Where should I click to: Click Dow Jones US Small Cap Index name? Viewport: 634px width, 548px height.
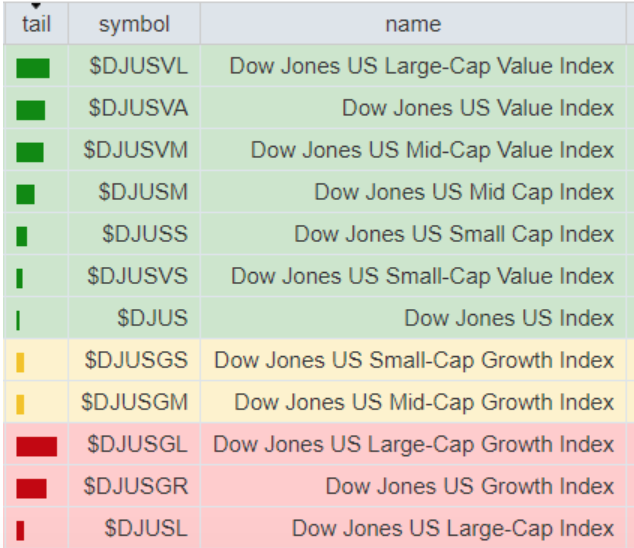point(454,234)
